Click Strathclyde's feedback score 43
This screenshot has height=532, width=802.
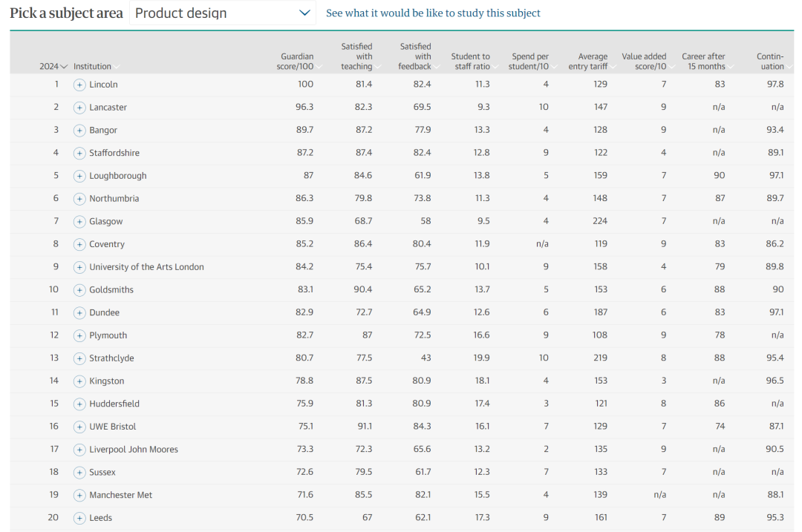[x=426, y=358]
